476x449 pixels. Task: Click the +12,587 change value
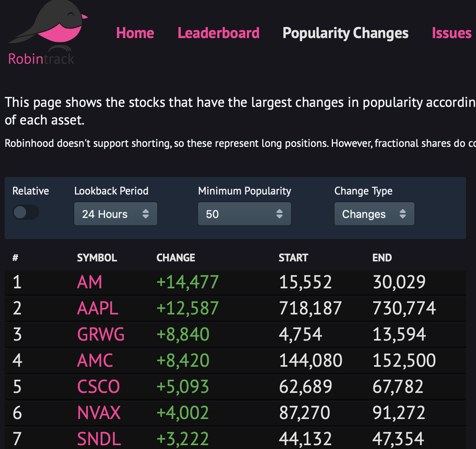point(188,308)
